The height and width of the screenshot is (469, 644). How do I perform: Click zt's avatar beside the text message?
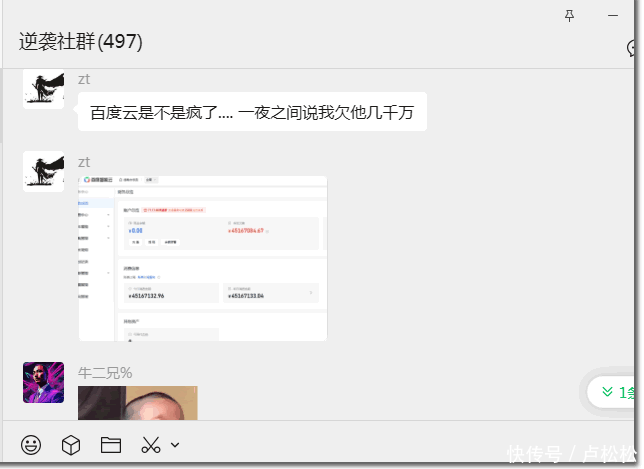[43, 90]
